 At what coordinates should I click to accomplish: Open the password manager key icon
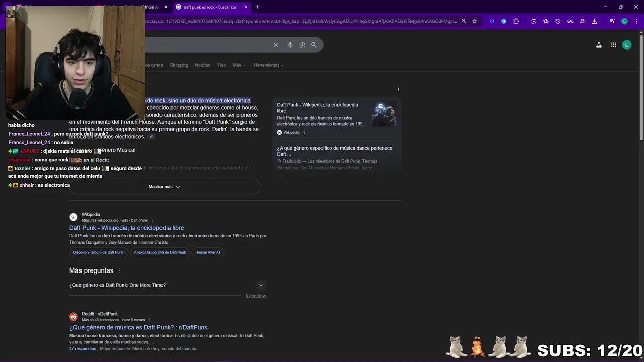(x=570, y=21)
